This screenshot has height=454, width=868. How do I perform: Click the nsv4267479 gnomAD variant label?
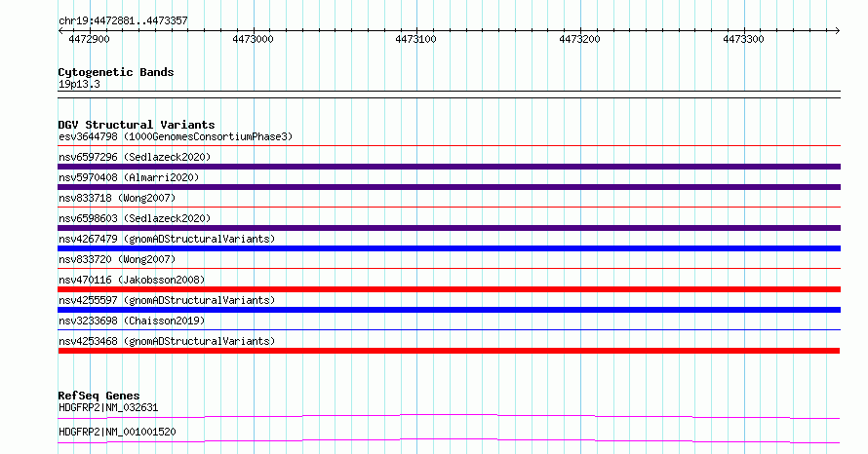coord(167,239)
